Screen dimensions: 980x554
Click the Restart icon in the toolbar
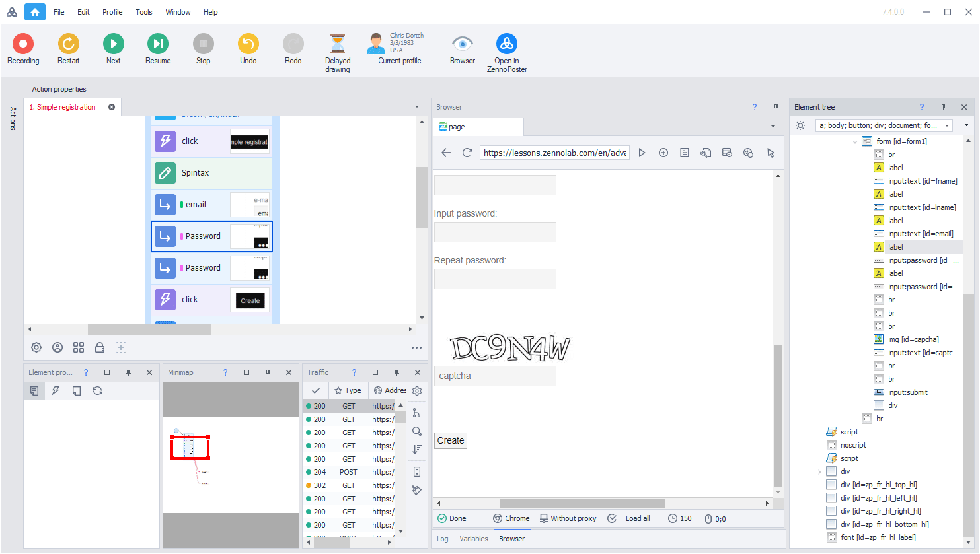68,44
